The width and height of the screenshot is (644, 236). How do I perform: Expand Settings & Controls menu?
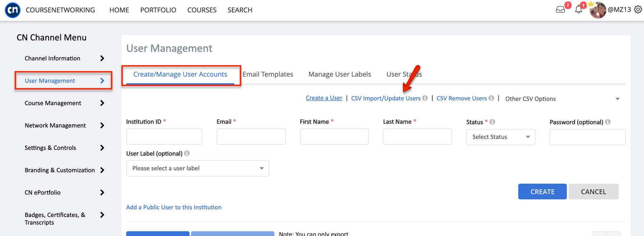click(x=102, y=148)
